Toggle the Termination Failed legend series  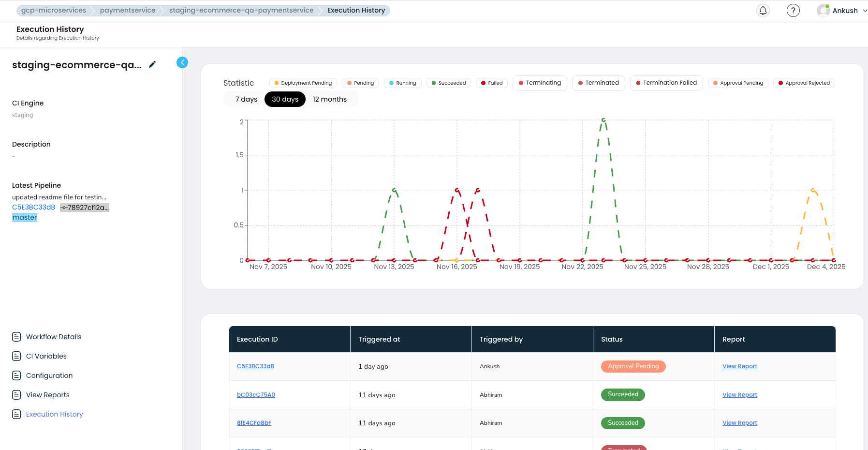coord(666,83)
